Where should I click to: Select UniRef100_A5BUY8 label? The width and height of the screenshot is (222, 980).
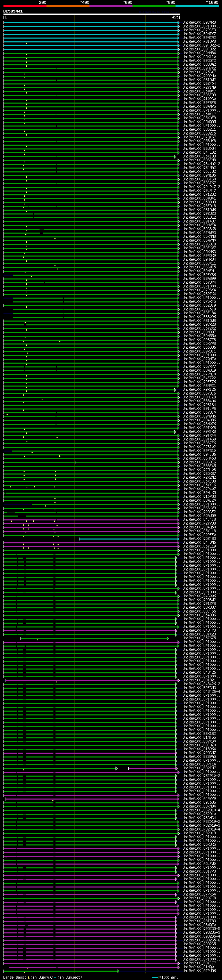click(199, 141)
